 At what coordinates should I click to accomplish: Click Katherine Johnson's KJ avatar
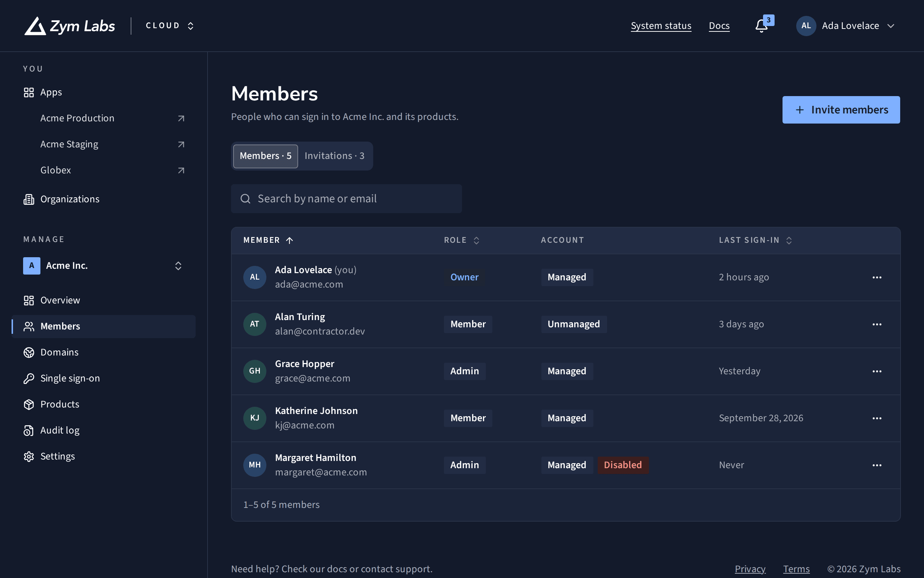coord(255,418)
